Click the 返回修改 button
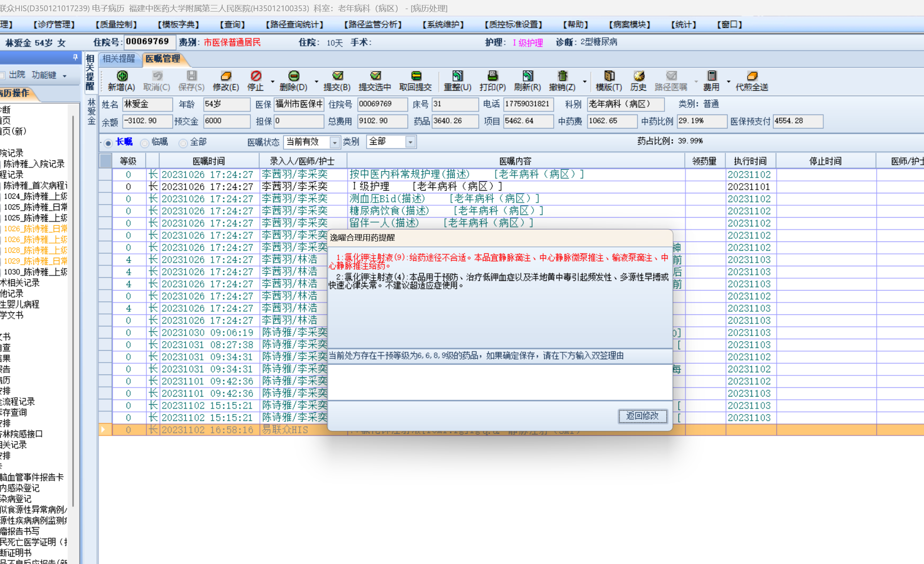Screen dimensions: 924x564 pyautogui.click(x=642, y=416)
